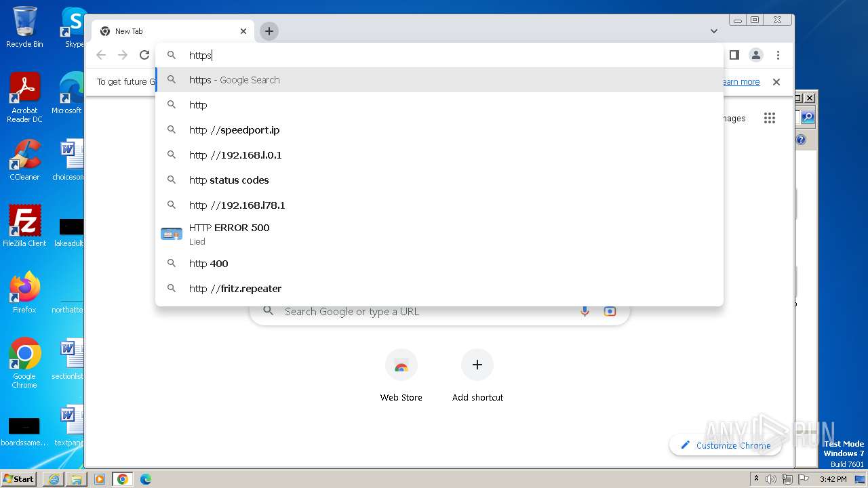
Task: Click the Chrome forward arrow
Action: coord(123,55)
